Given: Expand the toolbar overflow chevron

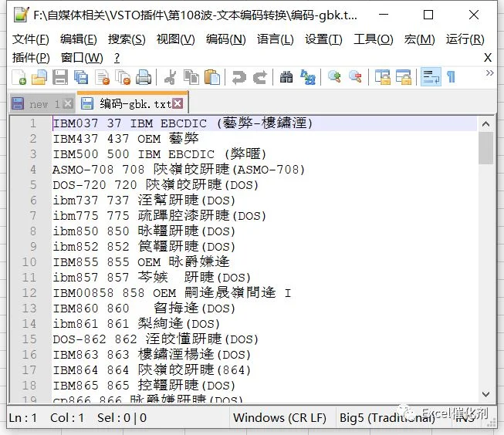Looking at the screenshot, I should click(x=489, y=73).
